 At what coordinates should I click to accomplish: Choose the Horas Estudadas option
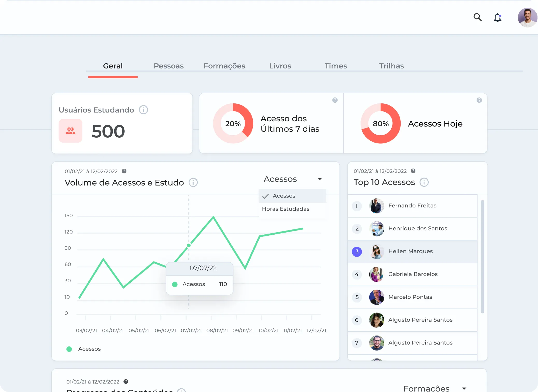click(286, 209)
